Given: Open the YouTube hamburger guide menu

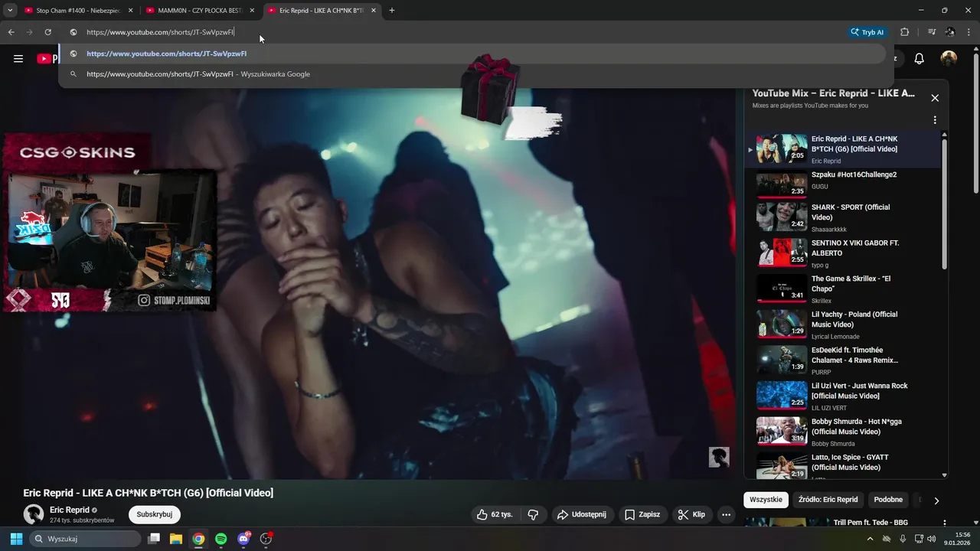Looking at the screenshot, I should (18, 58).
